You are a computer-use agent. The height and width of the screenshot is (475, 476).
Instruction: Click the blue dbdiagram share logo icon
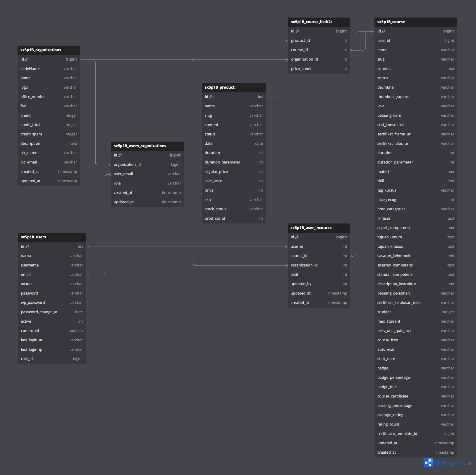click(x=428, y=462)
